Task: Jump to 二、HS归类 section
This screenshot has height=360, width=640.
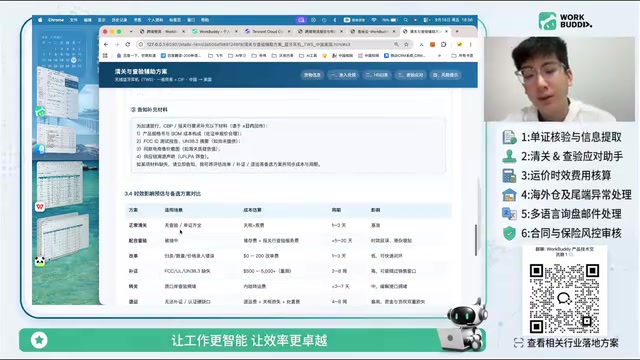Action: click(x=377, y=75)
